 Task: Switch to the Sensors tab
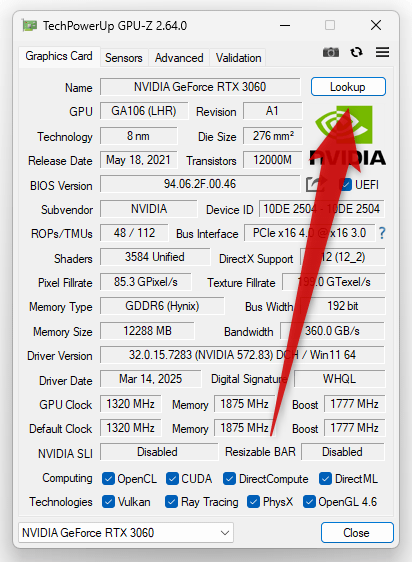tap(124, 58)
